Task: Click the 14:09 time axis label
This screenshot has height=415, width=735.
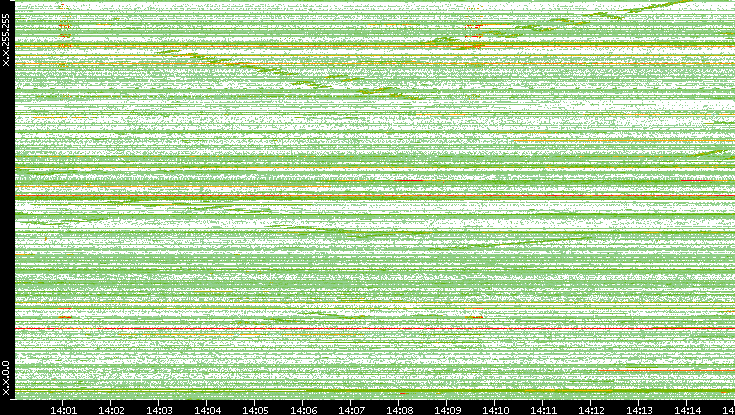Action: 447,410
